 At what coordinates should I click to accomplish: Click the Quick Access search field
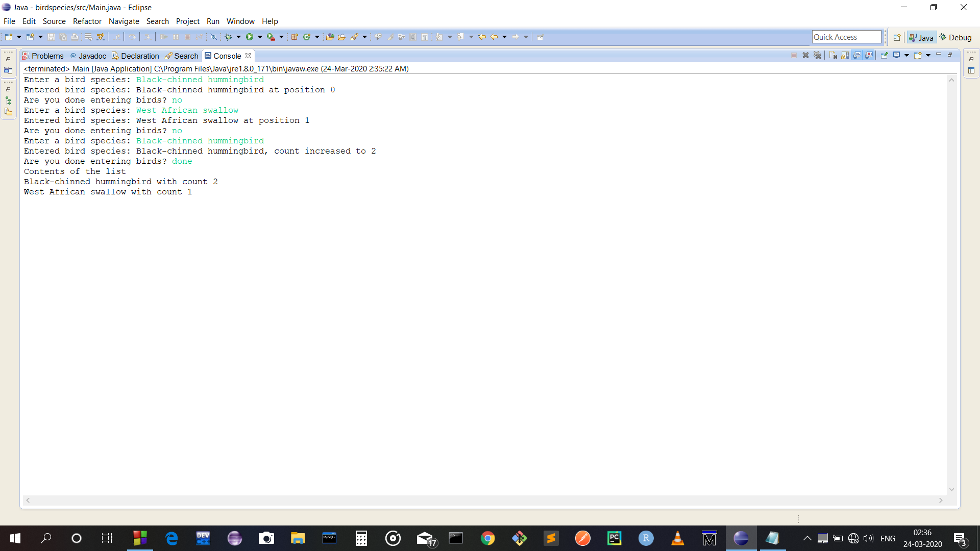pos(846,37)
